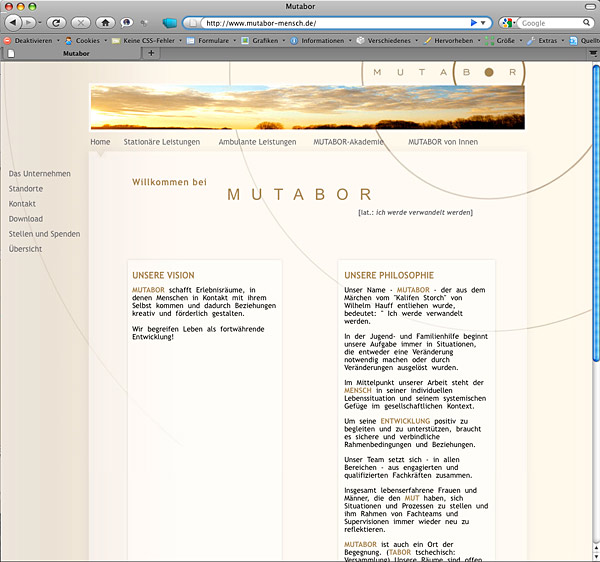Click the Verschiedenes cube icon
Viewport: 600px width, 562px height.
(x=360, y=40)
